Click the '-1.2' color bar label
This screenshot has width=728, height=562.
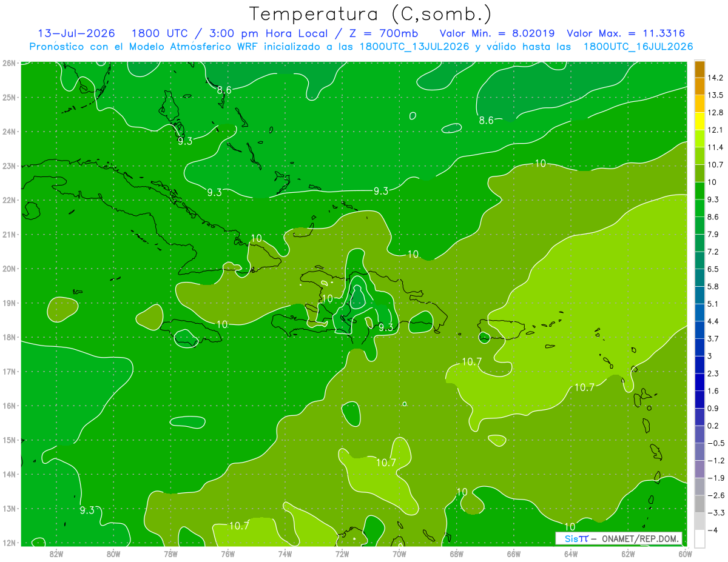(716, 460)
